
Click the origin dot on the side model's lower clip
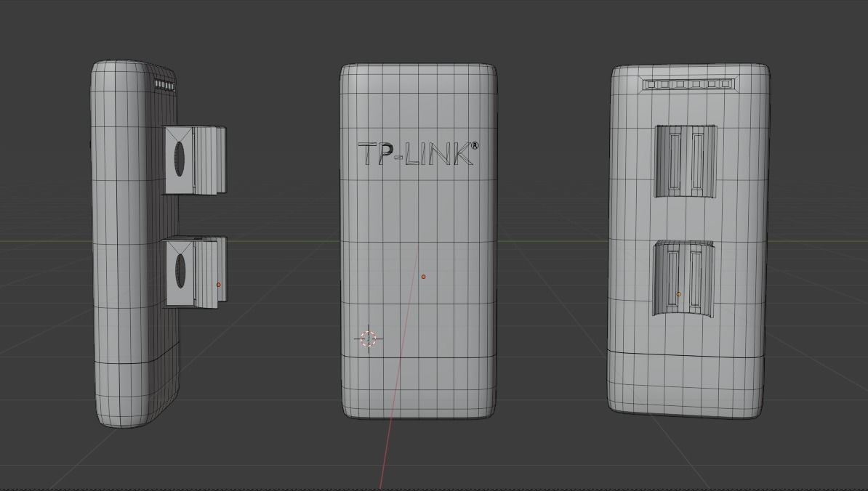coord(218,285)
